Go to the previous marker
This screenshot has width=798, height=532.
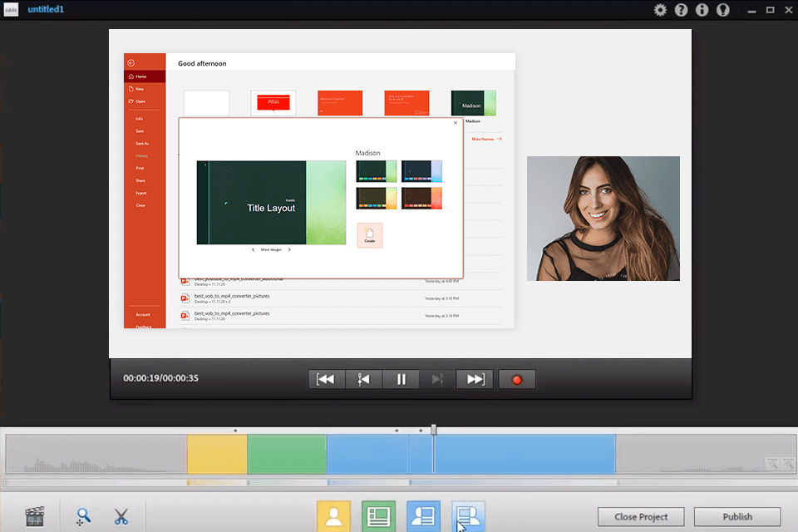click(x=363, y=379)
